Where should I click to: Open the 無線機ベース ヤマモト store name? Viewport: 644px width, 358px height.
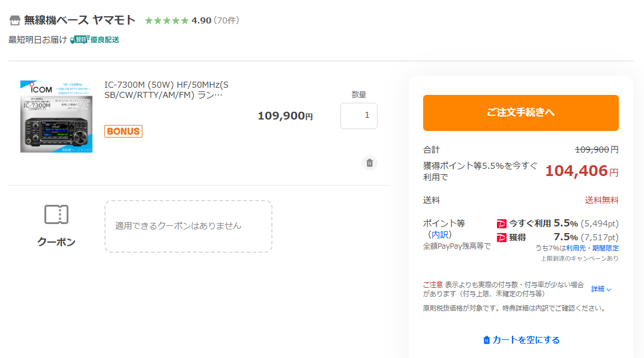[80, 20]
